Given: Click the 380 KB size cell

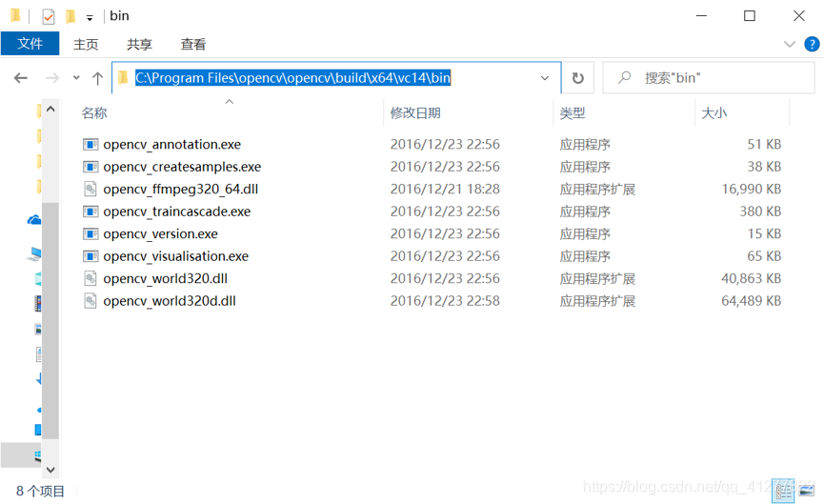Looking at the screenshot, I should 760,212.
